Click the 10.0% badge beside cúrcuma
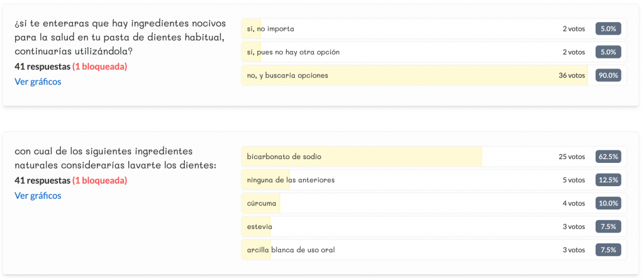Screen dimensions: 644x278 (608, 203)
